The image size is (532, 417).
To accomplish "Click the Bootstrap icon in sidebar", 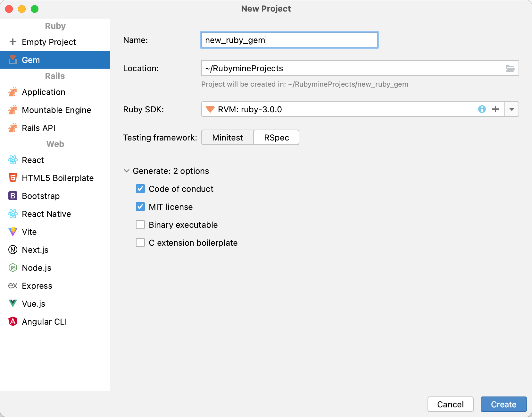I will 13,196.
